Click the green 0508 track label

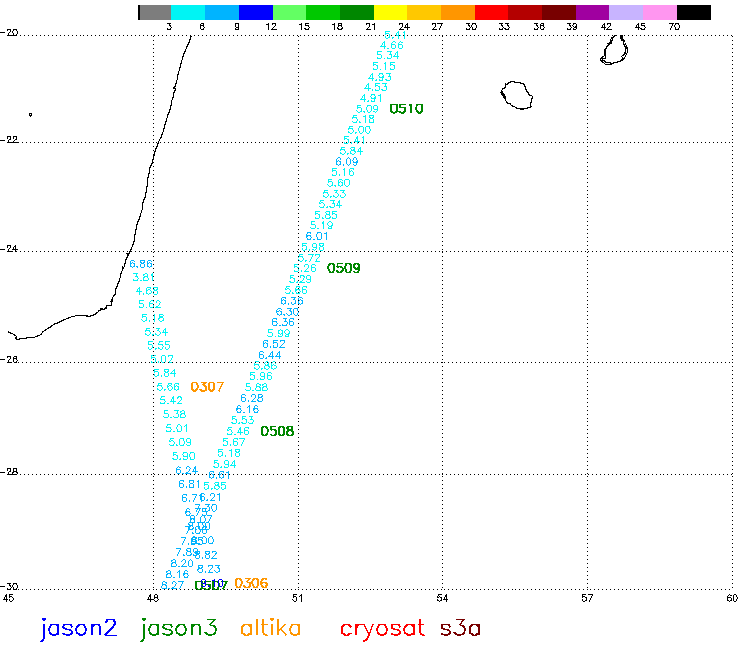point(278,431)
